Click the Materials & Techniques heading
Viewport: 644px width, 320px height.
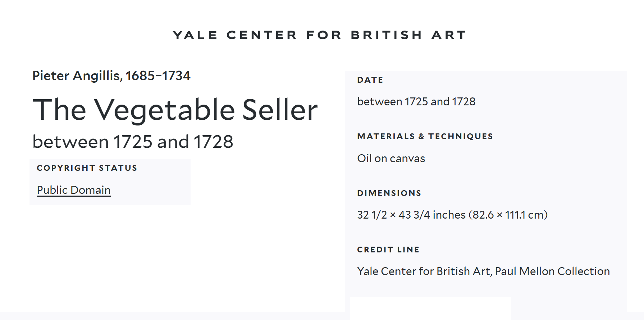coord(425,136)
